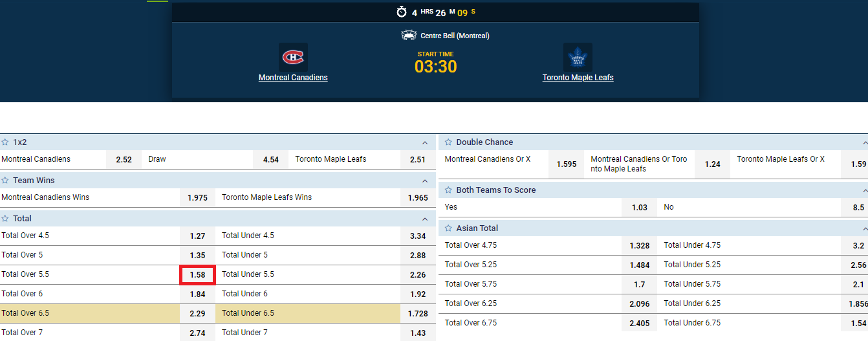This screenshot has width=868, height=341.
Task: Open the Montreal Canadiens team link
Action: pos(293,78)
